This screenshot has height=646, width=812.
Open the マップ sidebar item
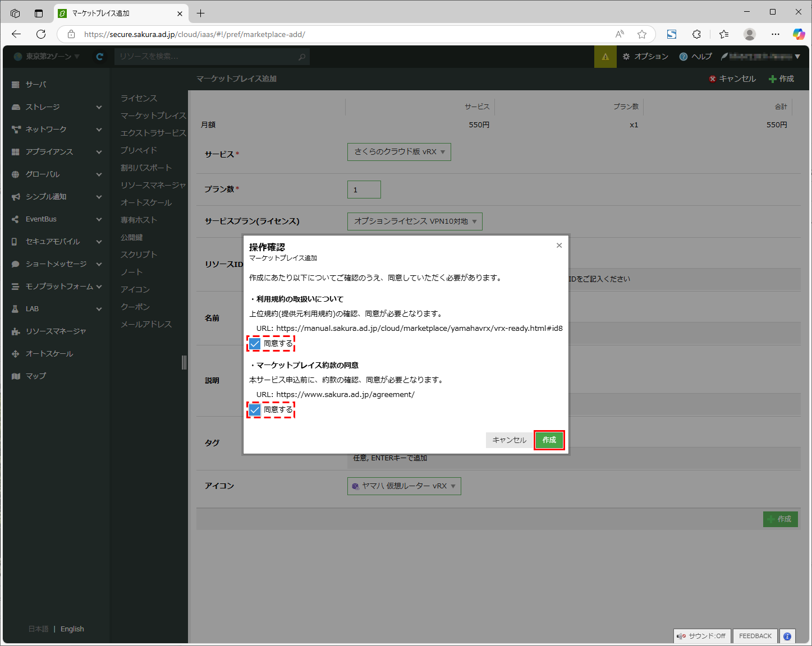pos(36,376)
